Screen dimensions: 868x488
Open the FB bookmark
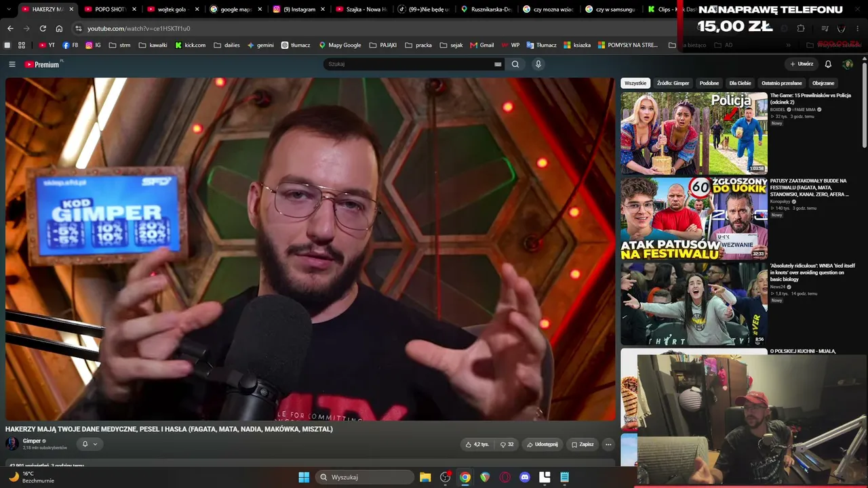tap(70, 45)
